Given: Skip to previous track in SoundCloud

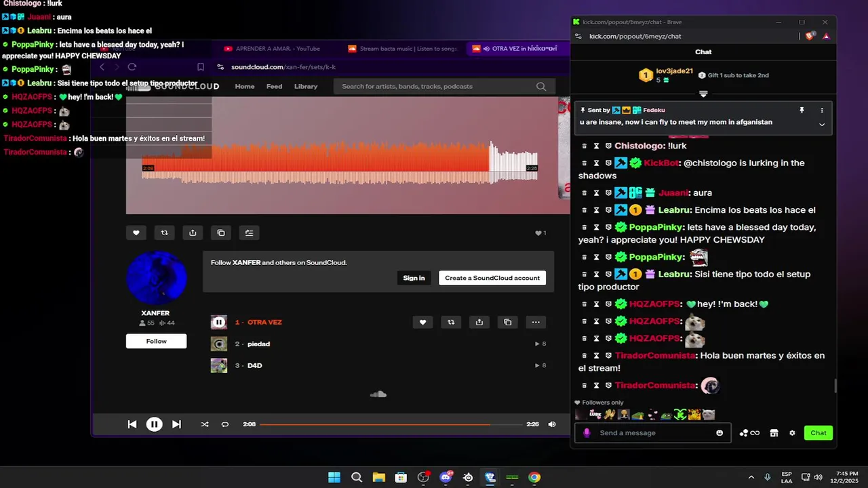Looking at the screenshot, I should click(132, 424).
